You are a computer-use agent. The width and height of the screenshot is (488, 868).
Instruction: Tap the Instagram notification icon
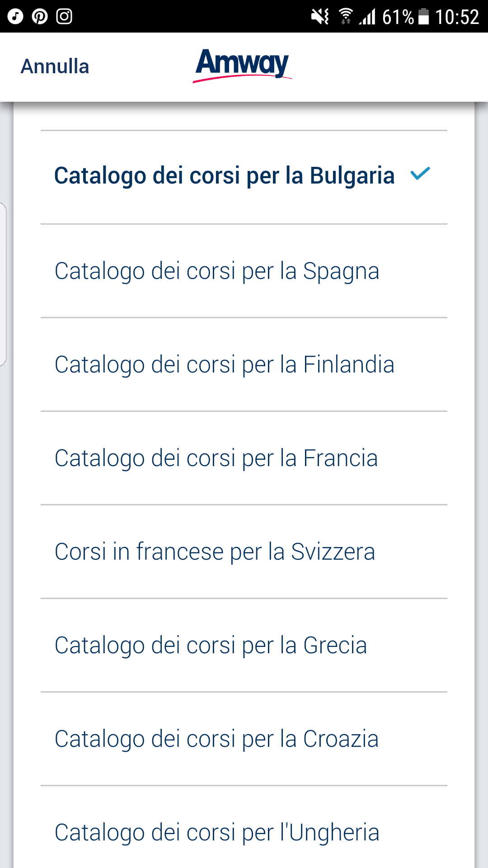tap(64, 17)
